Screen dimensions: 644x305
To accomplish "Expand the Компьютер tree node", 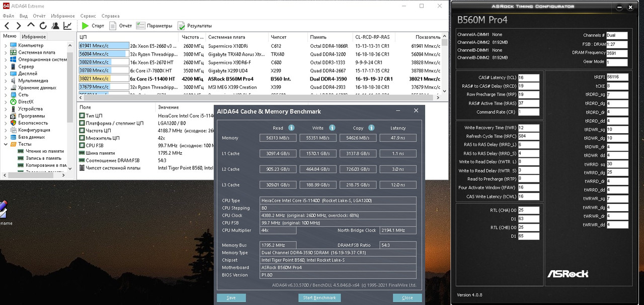I will coord(6,45).
